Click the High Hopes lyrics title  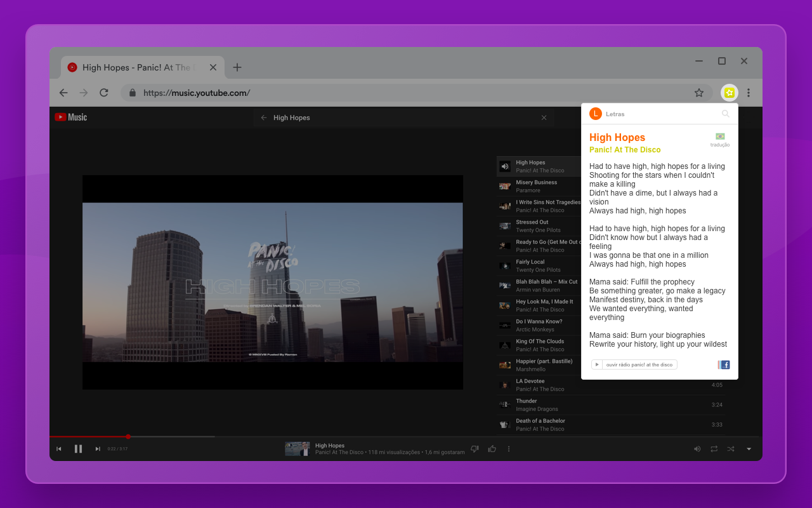(x=617, y=137)
